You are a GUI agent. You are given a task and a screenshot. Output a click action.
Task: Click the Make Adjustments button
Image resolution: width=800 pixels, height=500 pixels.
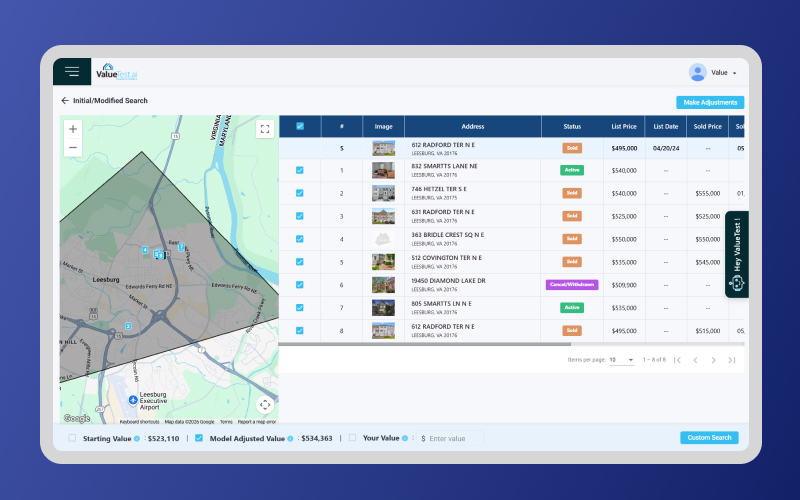(x=710, y=102)
